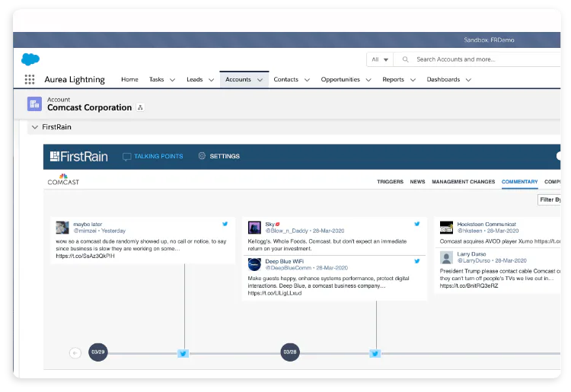
Task: Click the FirstRain logo
Action: pyautogui.click(x=78, y=157)
